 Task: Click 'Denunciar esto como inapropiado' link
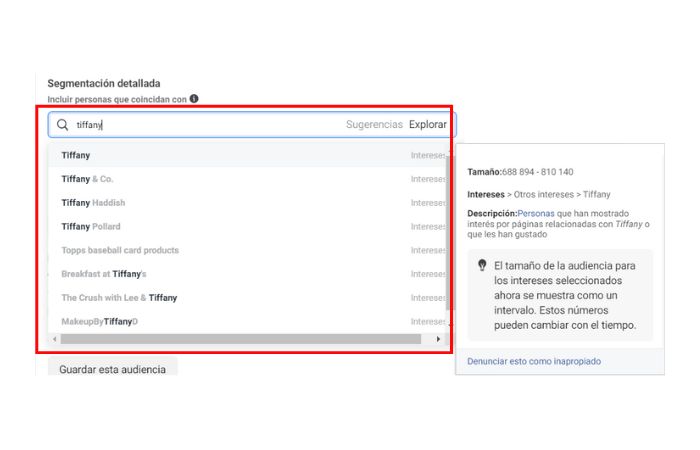click(x=534, y=361)
